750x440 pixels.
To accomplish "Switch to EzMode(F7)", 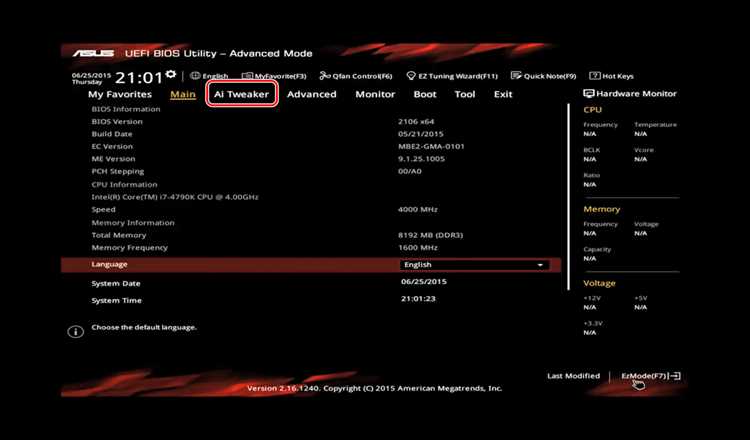I will click(x=651, y=376).
